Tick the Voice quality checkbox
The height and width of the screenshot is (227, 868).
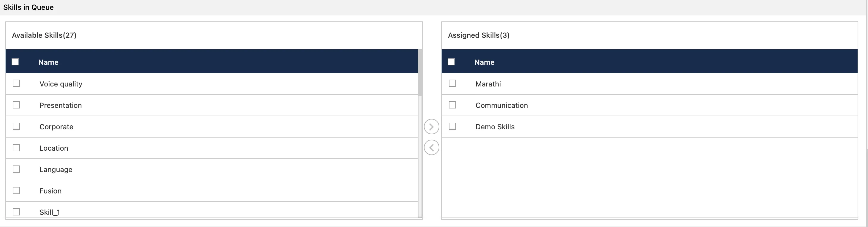click(16, 83)
